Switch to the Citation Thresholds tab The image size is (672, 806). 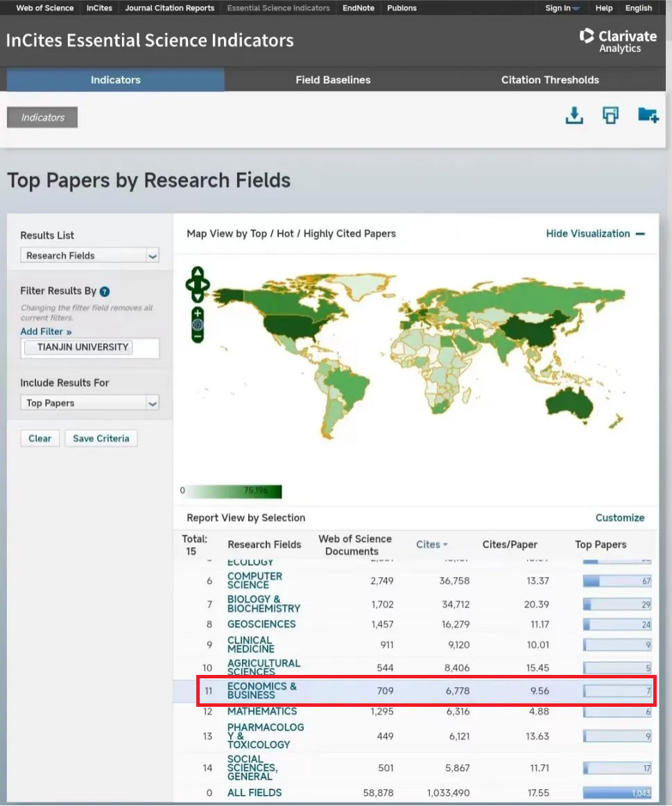[x=550, y=80]
